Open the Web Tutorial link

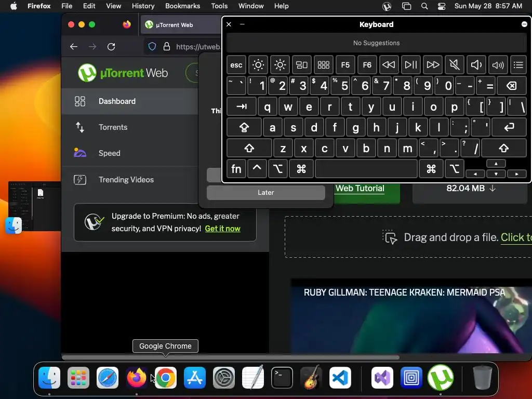[x=360, y=188]
